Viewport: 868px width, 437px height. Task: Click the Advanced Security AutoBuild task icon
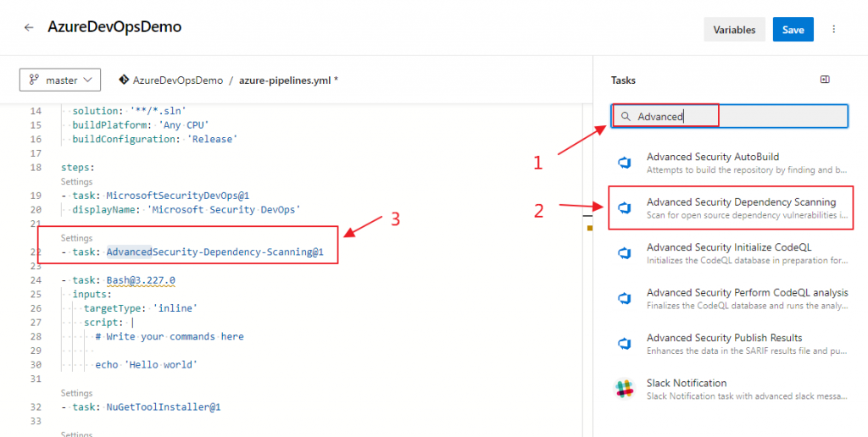tap(625, 163)
